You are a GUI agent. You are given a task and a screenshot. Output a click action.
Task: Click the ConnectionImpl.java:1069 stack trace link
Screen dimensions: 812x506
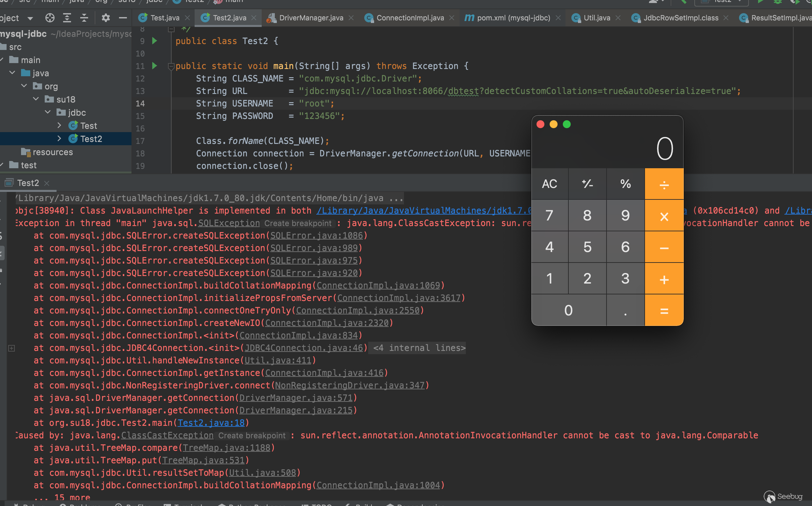(378, 286)
